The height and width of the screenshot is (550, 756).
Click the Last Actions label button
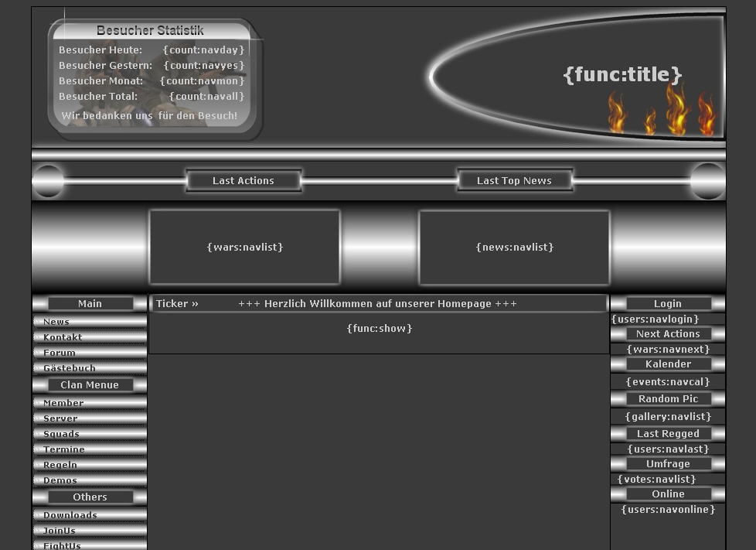click(243, 180)
